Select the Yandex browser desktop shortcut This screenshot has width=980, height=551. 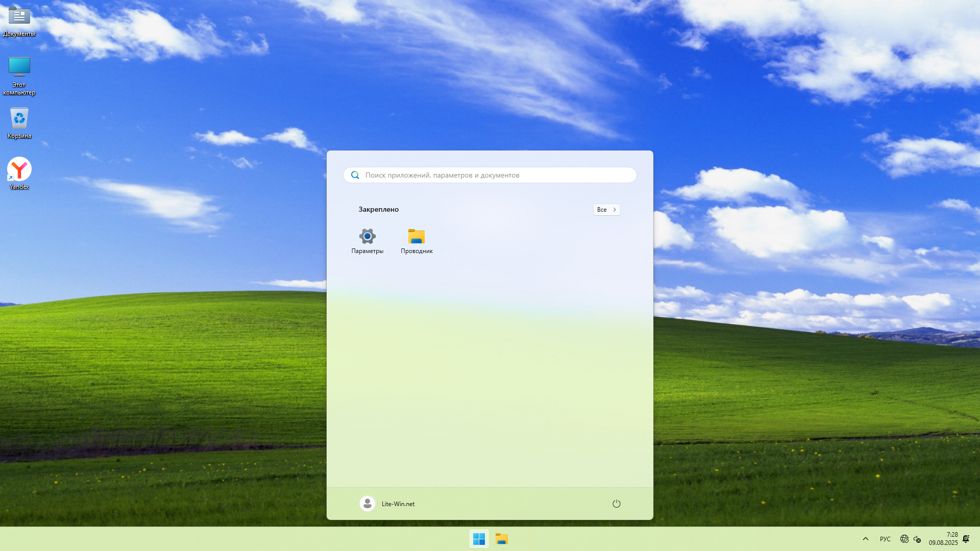[19, 172]
